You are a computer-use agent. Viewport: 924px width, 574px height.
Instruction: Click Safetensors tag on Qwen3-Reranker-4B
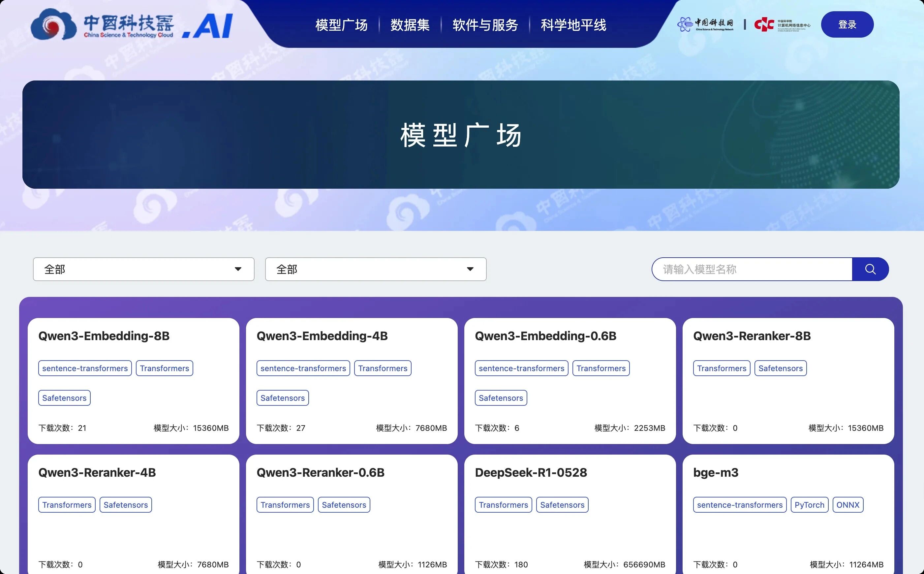pos(126,505)
